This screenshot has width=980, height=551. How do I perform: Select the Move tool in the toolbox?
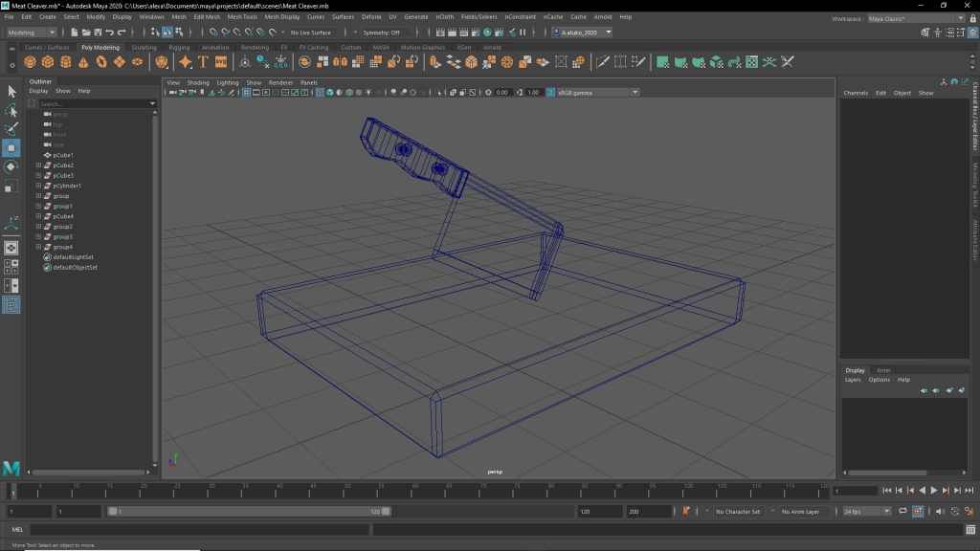(11, 147)
